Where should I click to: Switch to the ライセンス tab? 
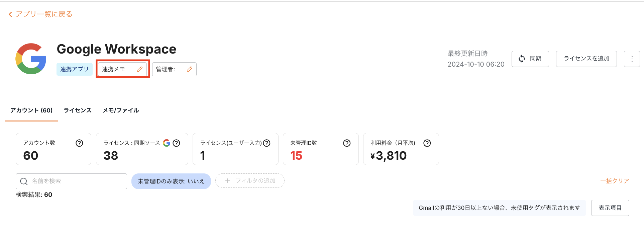coord(78,110)
